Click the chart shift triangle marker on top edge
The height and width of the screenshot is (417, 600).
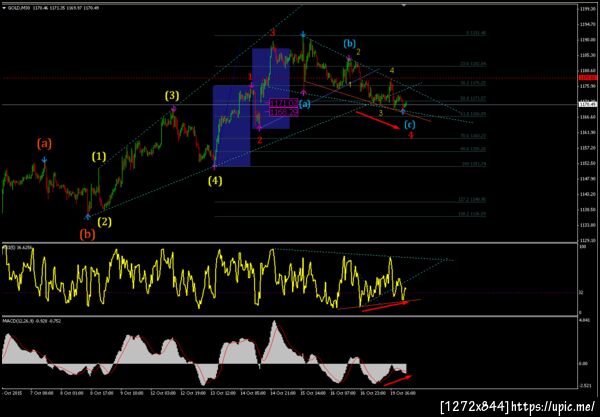tap(404, 5)
